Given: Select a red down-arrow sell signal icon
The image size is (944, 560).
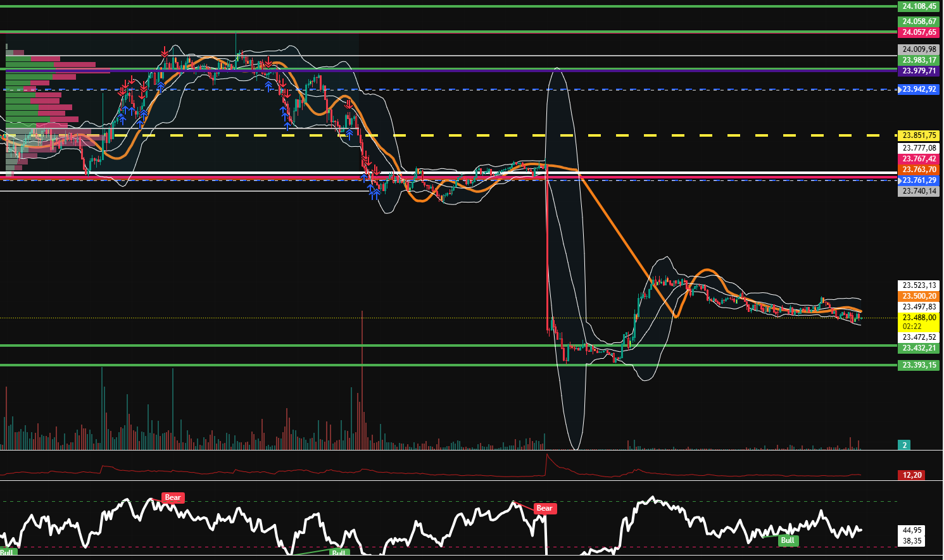Looking at the screenshot, I should click(x=165, y=53).
